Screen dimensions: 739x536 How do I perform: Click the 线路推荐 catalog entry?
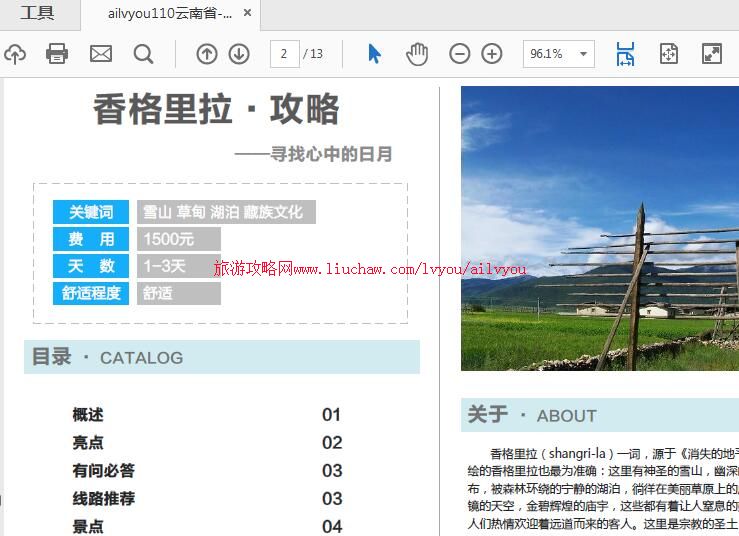(x=103, y=499)
